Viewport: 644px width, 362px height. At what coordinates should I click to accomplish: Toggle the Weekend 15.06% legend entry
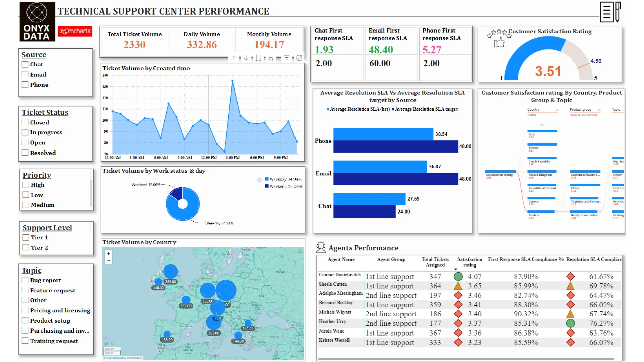(283, 186)
